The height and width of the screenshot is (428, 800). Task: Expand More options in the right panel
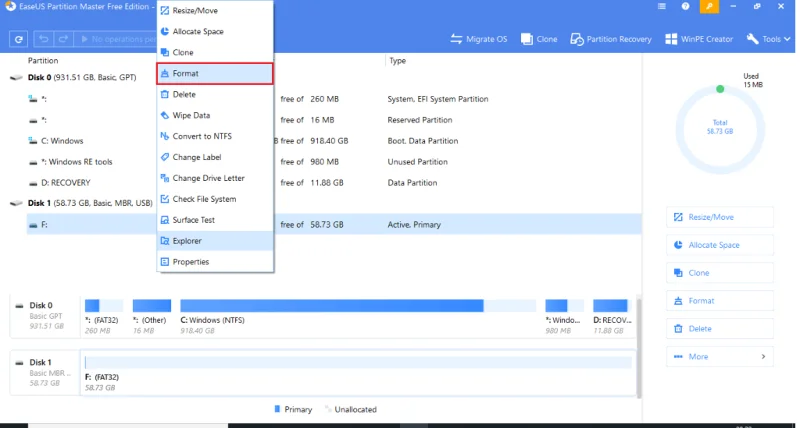(719, 357)
